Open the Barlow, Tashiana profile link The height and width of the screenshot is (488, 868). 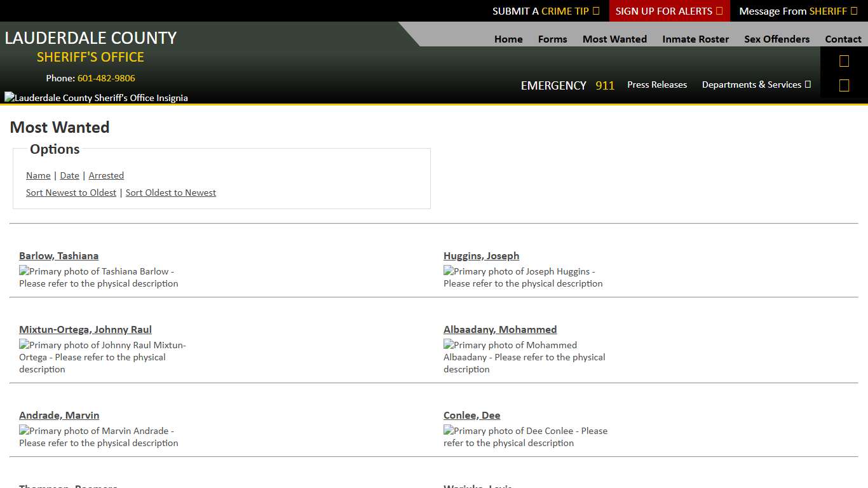(x=58, y=255)
